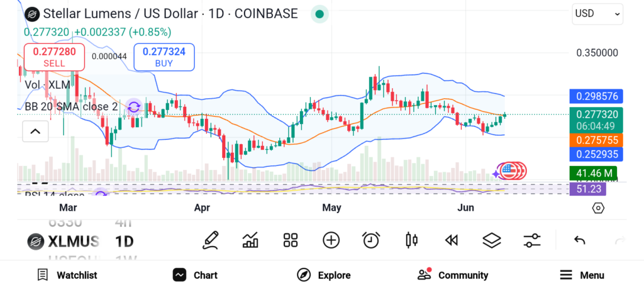The height and width of the screenshot is (290, 644).
Task: Open candlestick chart type icon
Action: pos(412,240)
